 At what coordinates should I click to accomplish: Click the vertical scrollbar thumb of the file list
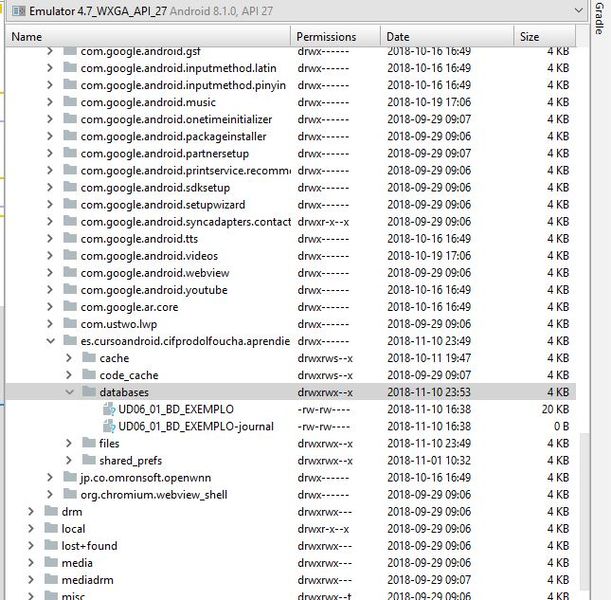[x=583, y=510]
